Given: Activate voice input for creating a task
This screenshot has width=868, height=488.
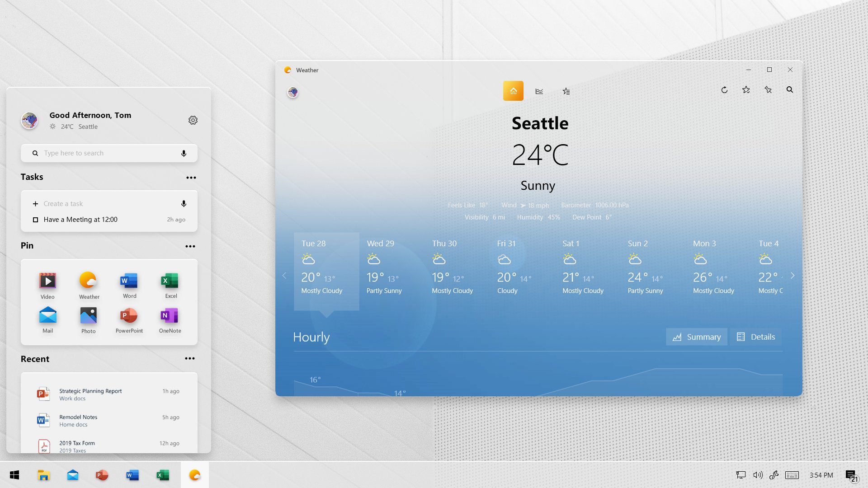Looking at the screenshot, I should 184,203.
